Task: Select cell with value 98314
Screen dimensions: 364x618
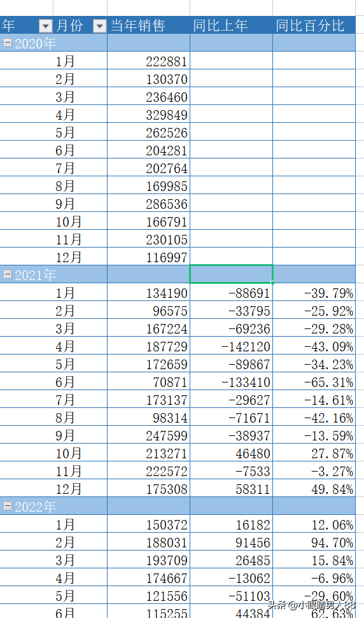Action: tap(148, 418)
